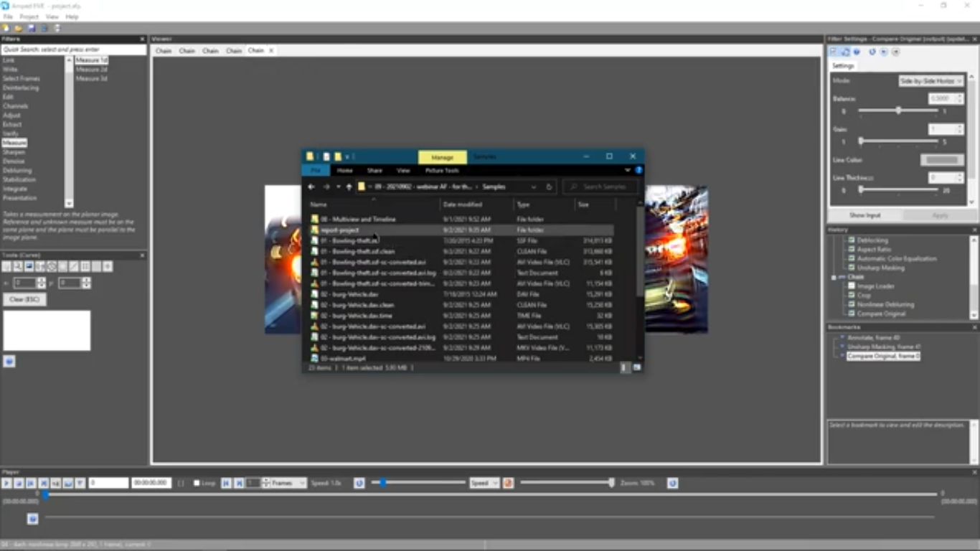980x551 pixels.
Task: Click the Save project disk icon in the toolbar
Action: [x=31, y=27]
